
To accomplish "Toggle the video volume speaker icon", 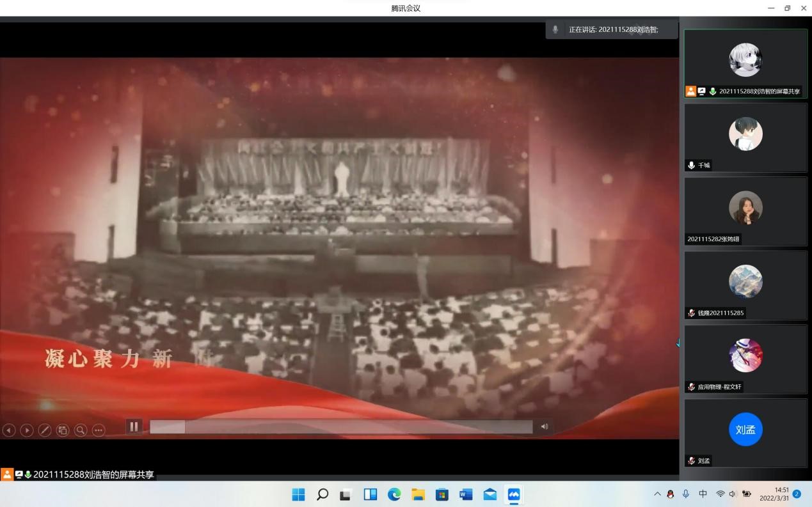I will [545, 426].
